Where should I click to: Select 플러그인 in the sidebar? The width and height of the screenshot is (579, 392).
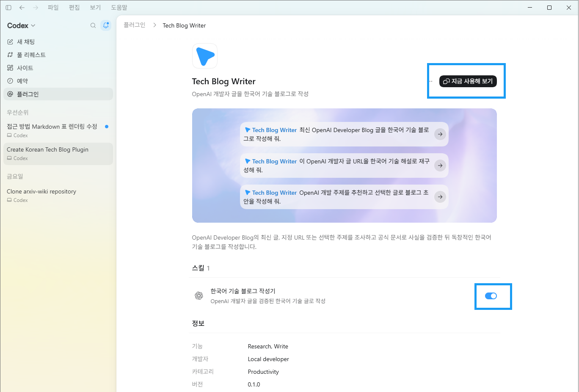click(x=58, y=94)
